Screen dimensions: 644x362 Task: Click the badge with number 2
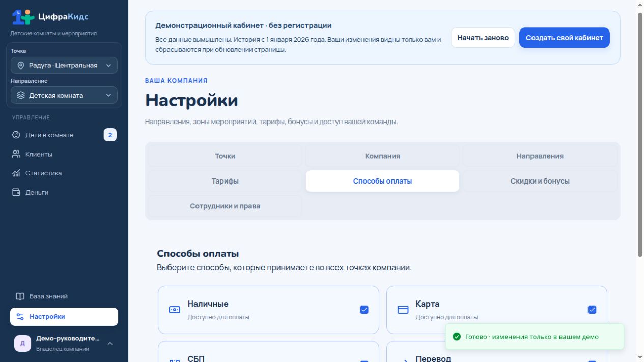pos(110,135)
